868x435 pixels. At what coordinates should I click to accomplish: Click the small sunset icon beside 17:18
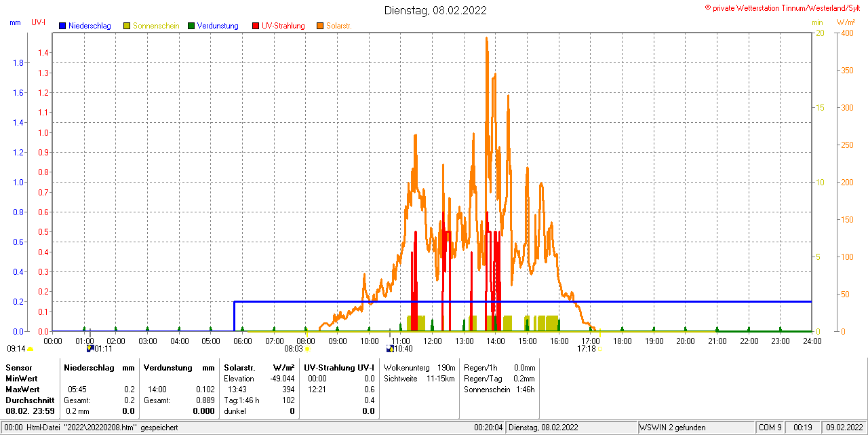[599, 349]
